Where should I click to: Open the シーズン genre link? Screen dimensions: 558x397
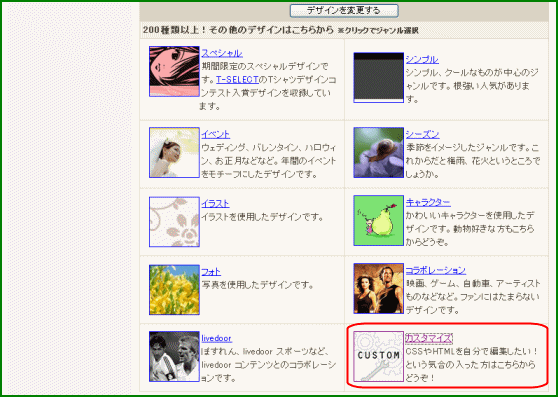tap(422, 134)
